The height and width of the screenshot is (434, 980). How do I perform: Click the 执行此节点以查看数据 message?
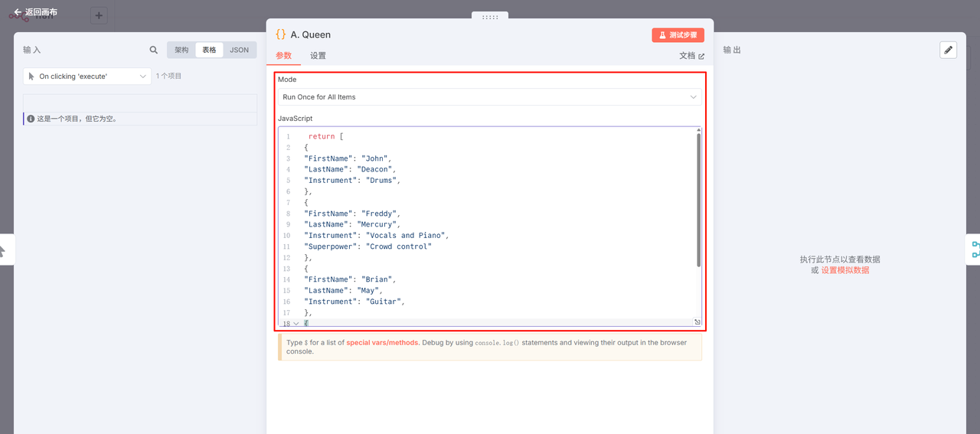click(x=840, y=259)
